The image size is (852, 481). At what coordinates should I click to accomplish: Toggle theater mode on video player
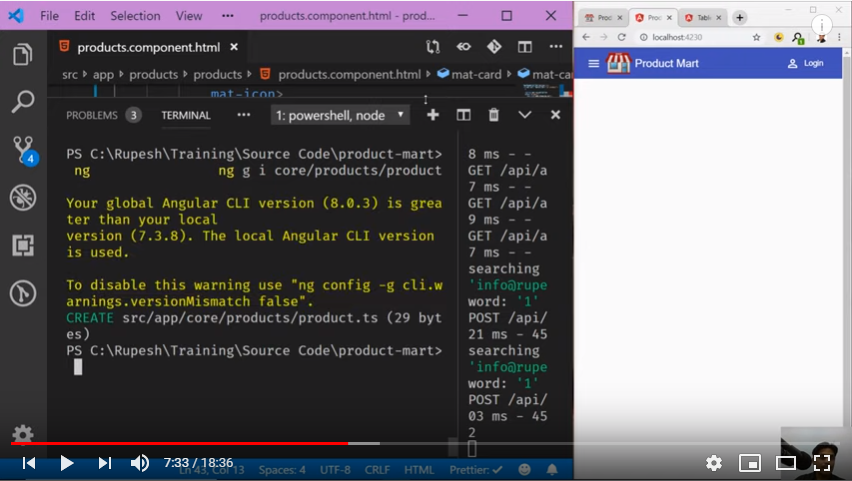click(x=786, y=463)
